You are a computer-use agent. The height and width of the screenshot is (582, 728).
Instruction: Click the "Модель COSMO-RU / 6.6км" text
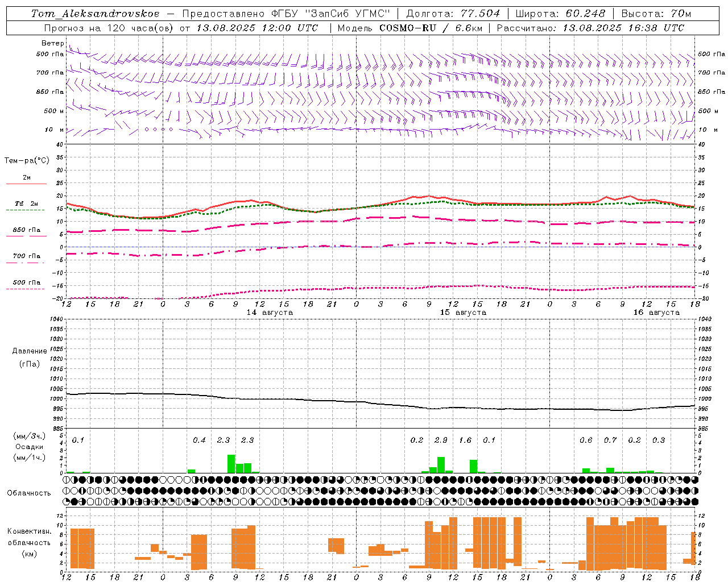(x=410, y=28)
